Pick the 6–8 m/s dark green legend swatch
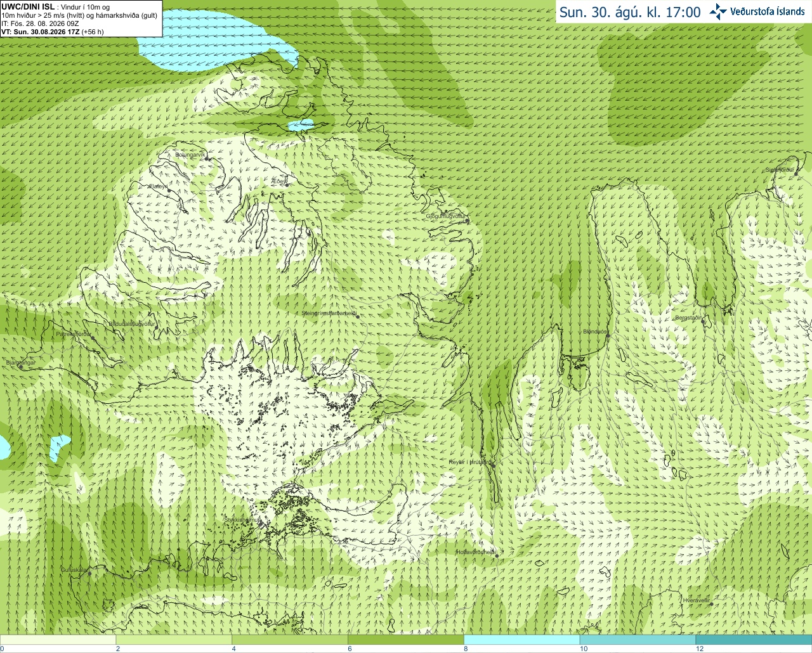Viewport: 812px width, 653px height. pyautogui.click(x=406, y=640)
